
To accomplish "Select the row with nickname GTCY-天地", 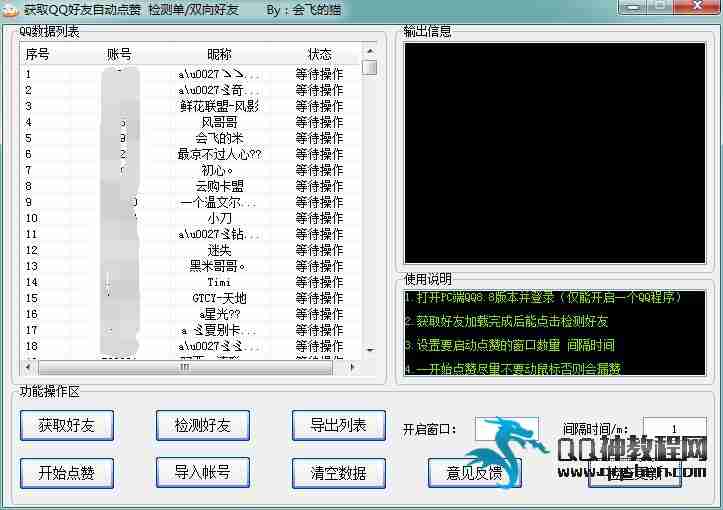I will pyautogui.click(x=191, y=298).
